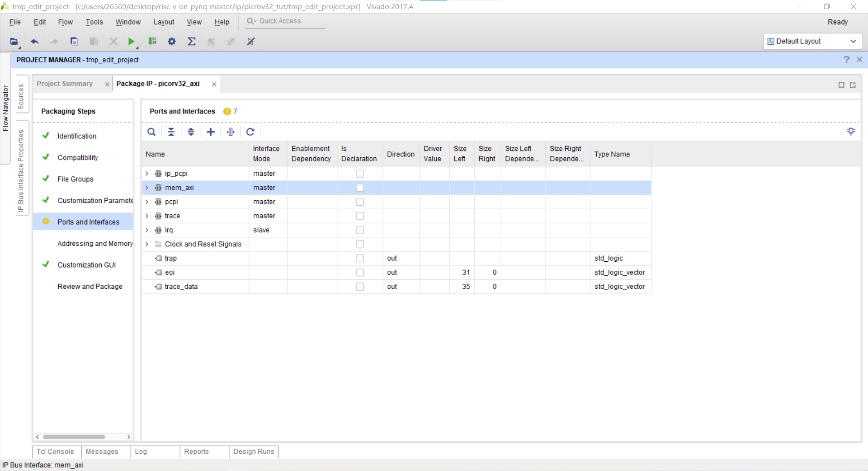Click the Quick Access search field

tap(285, 21)
